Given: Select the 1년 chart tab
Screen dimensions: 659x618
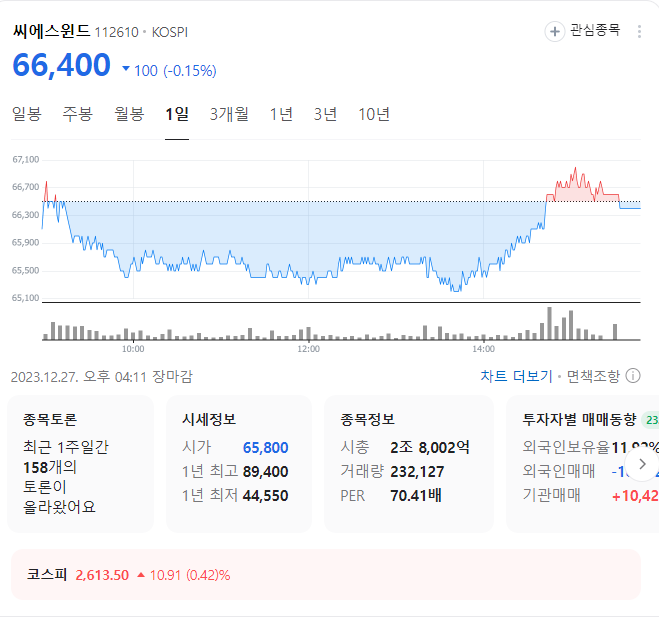Looking at the screenshot, I should [281, 114].
